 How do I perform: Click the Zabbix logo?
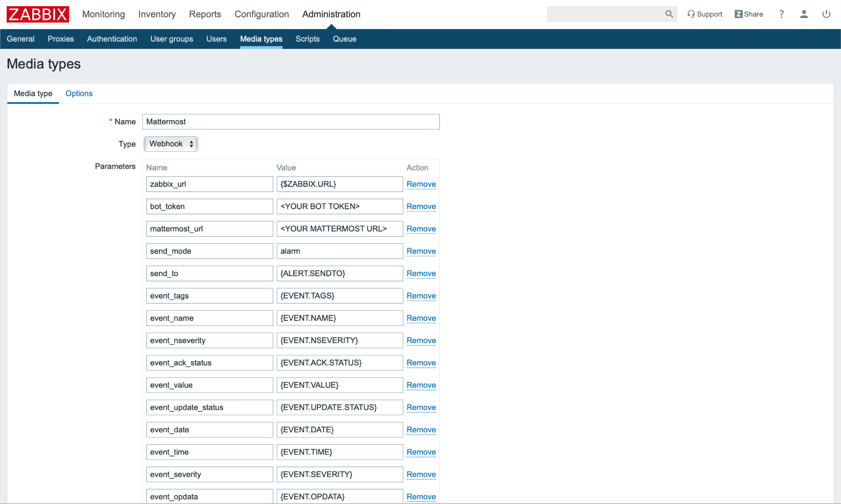pos(38,14)
